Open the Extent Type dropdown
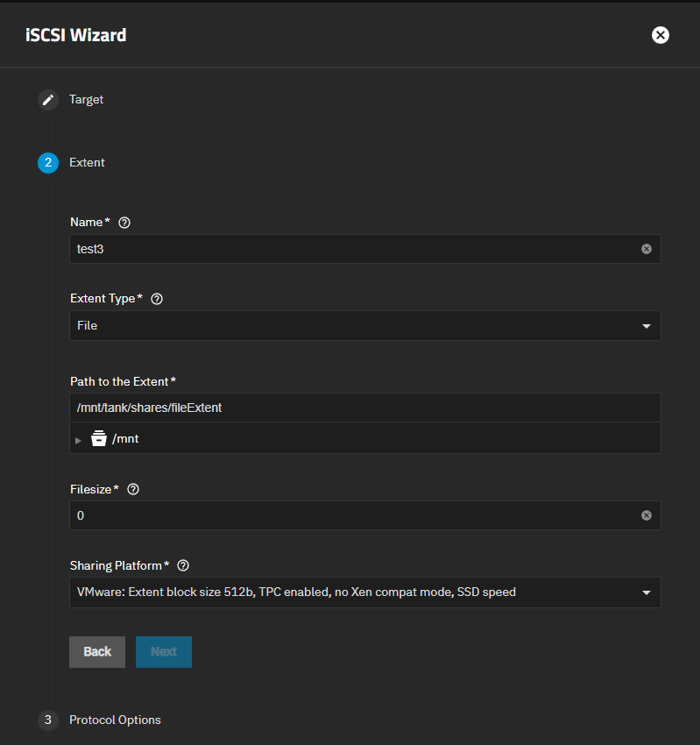Image resolution: width=700 pixels, height=745 pixels. tap(647, 325)
